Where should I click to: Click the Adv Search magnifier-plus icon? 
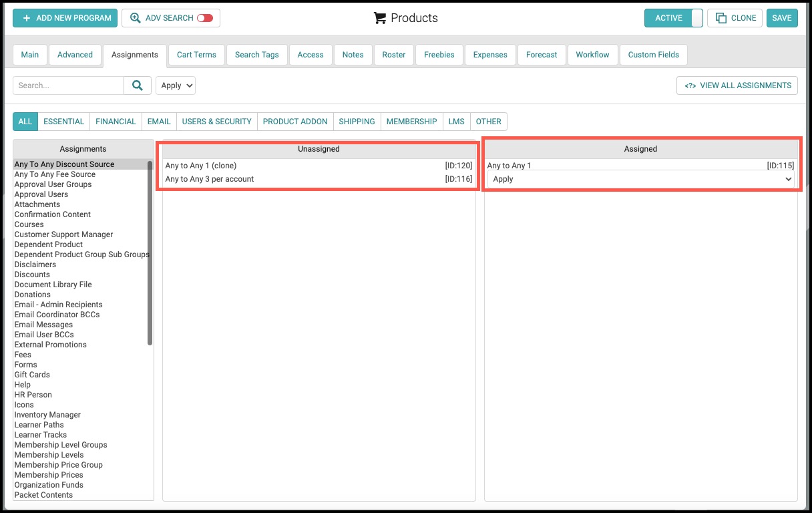point(136,18)
